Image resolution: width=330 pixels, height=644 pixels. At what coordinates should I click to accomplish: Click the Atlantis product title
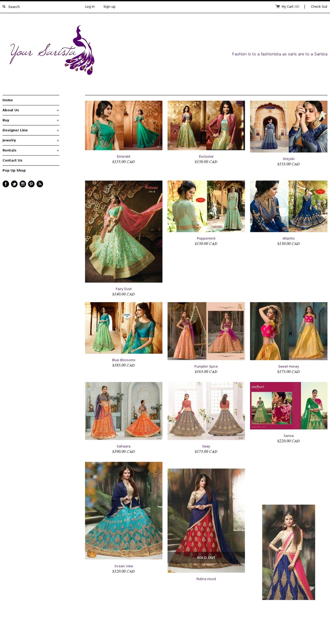click(x=289, y=239)
